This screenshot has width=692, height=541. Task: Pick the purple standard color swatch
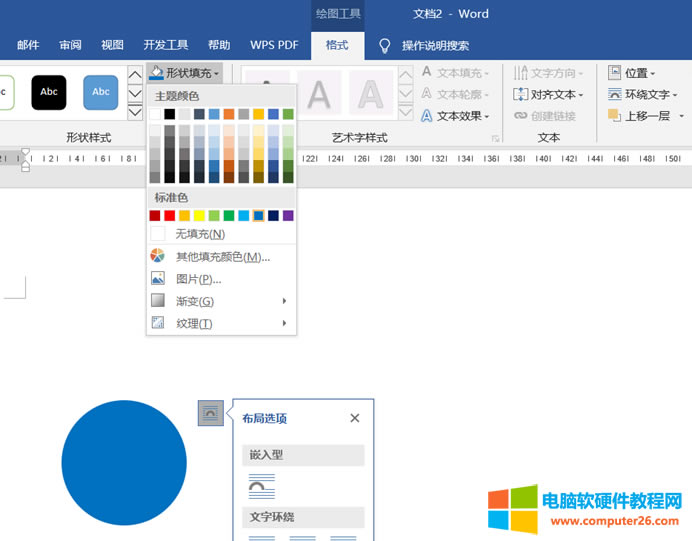[288, 215]
